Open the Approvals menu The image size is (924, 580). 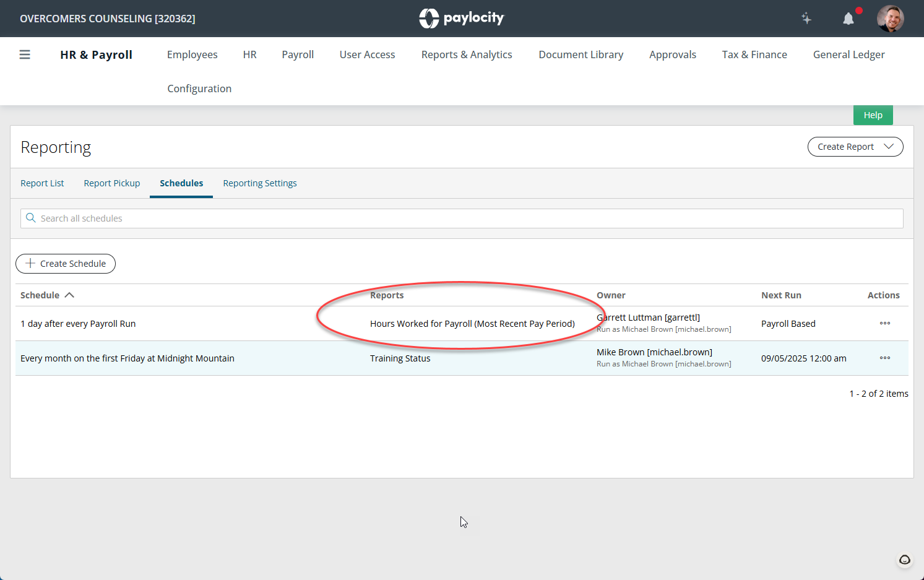673,54
